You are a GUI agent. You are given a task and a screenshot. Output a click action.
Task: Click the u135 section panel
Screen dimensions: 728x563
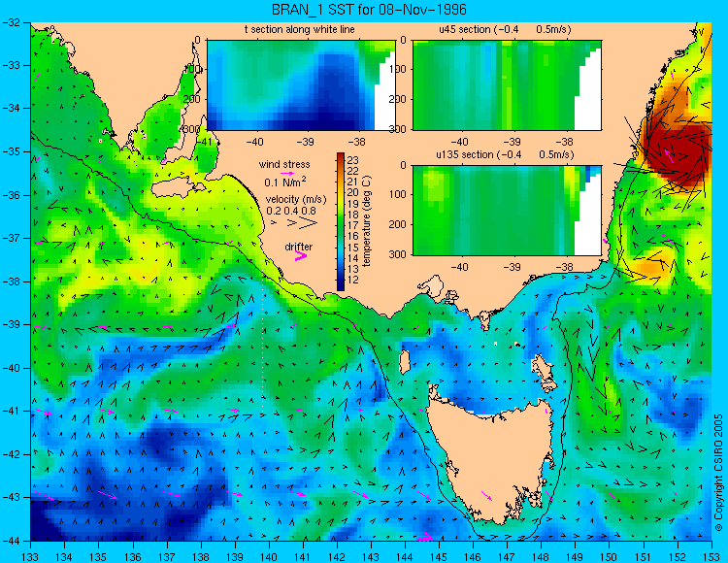[507, 211]
